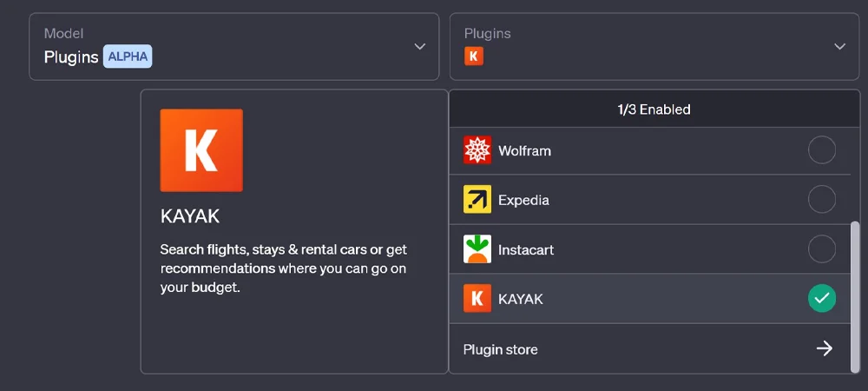
Task: Click the ALPHA badge beside Plugins
Action: pyautogui.click(x=128, y=56)
